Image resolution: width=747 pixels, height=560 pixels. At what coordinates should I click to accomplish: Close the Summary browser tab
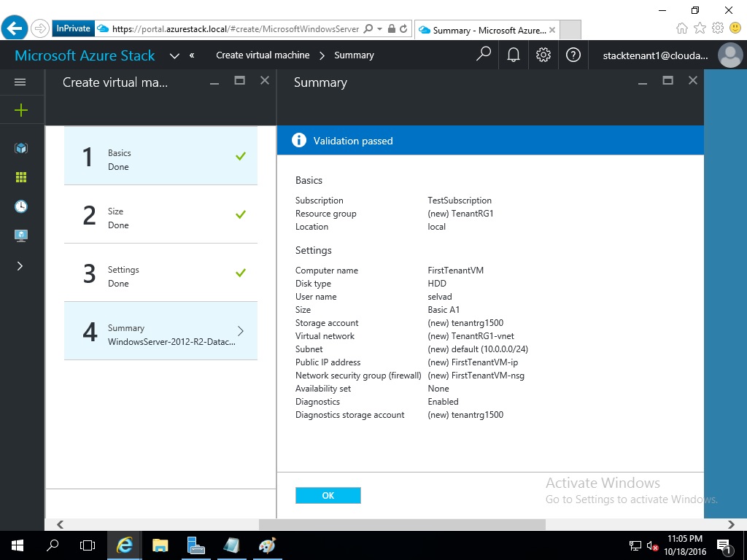coord(552,30)
